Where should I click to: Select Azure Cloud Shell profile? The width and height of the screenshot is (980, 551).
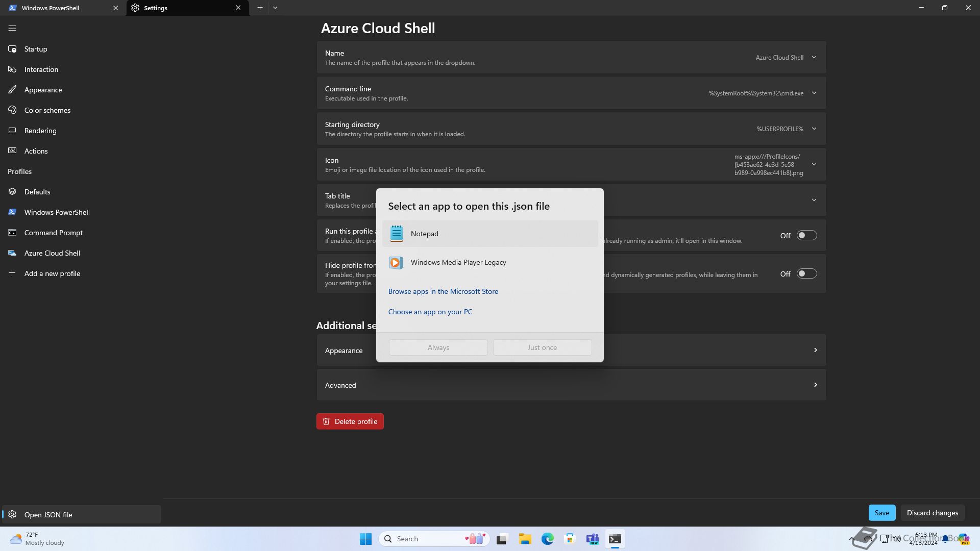(81, 253)
